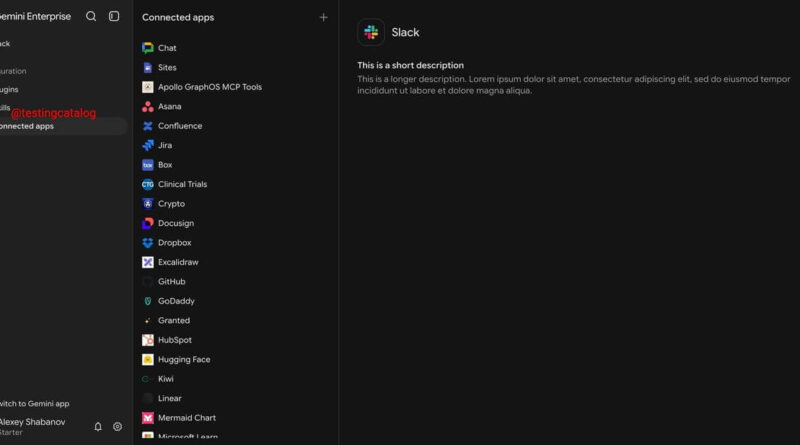
Task: Click the Jira app icon
Action: click(x=147, y=145)
